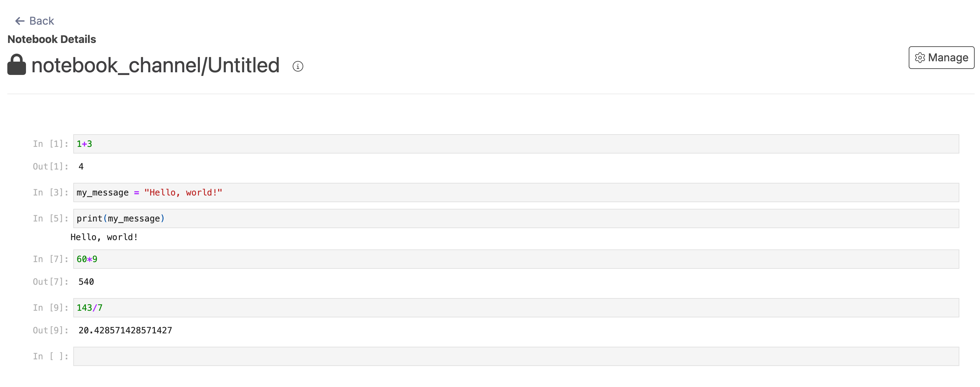The image size is (980, 387).
Task: Click the In [1] prompt label
Action: point(51,144)
